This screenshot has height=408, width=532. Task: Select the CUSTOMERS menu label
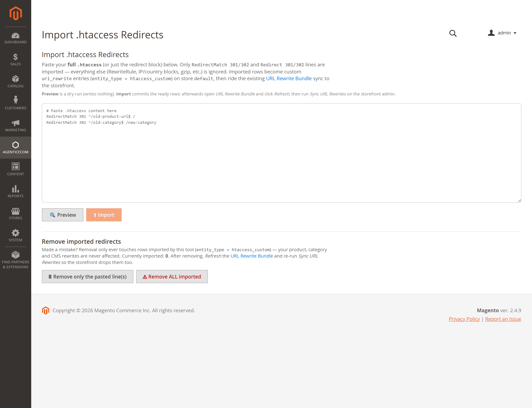[x=16, y=108]
